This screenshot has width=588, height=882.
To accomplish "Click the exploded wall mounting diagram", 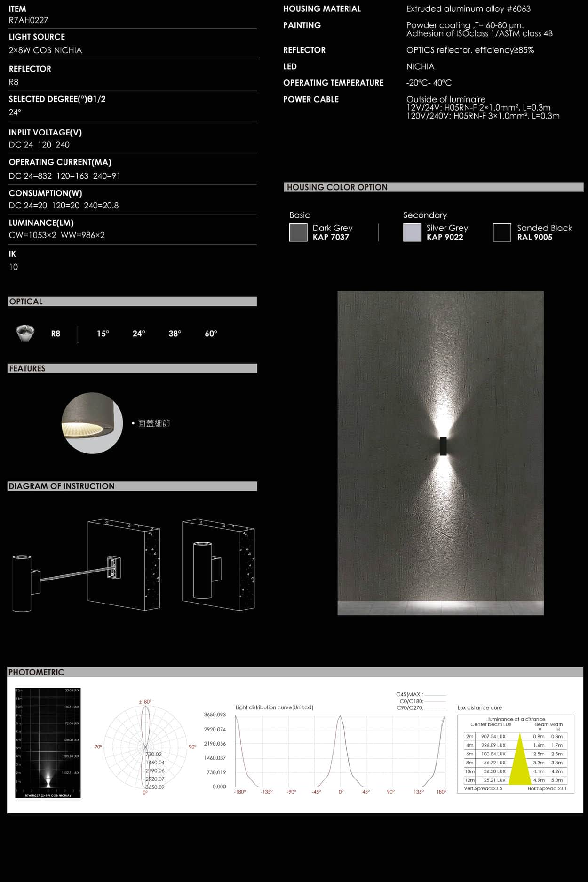I will click(86, 565).
